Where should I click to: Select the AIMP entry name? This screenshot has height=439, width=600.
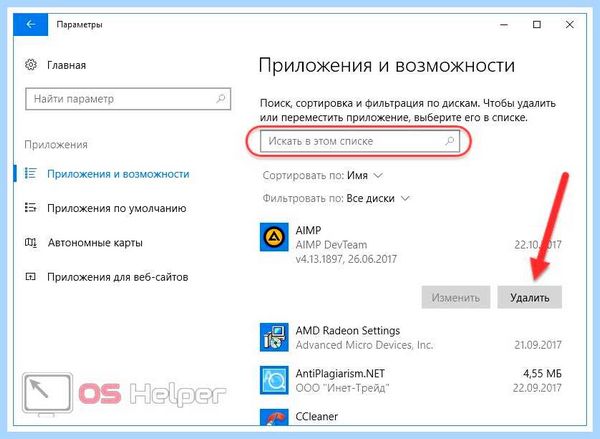click(308, 230)
